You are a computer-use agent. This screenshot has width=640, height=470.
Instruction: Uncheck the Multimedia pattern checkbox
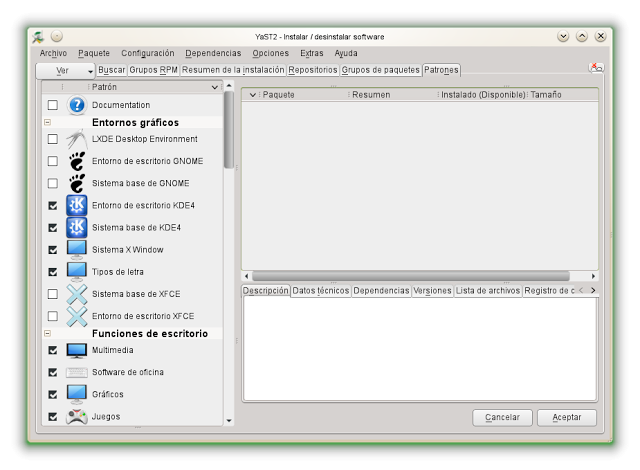tap(53, 350)
